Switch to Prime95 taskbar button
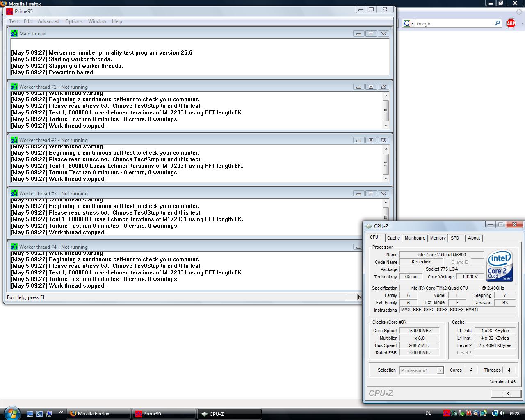The width and height of the screenshot is (525, 420). tap(164, 414)
